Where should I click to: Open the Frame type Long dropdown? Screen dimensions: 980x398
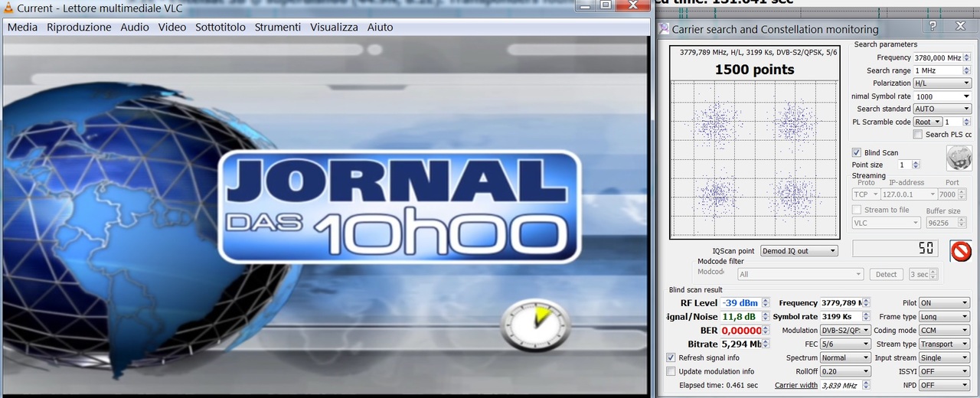944,317
